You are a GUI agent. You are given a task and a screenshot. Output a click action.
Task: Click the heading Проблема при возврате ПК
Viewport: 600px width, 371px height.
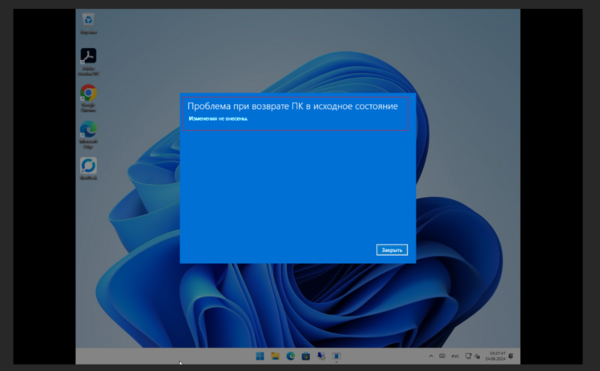[292, 106]
